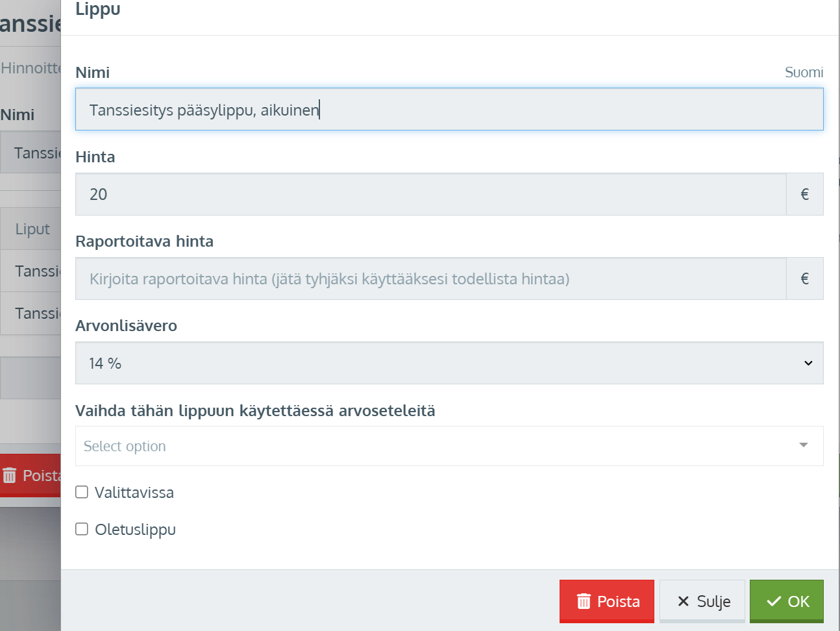
Task: Confirm with the green OK button
Action: pos(787,601)
